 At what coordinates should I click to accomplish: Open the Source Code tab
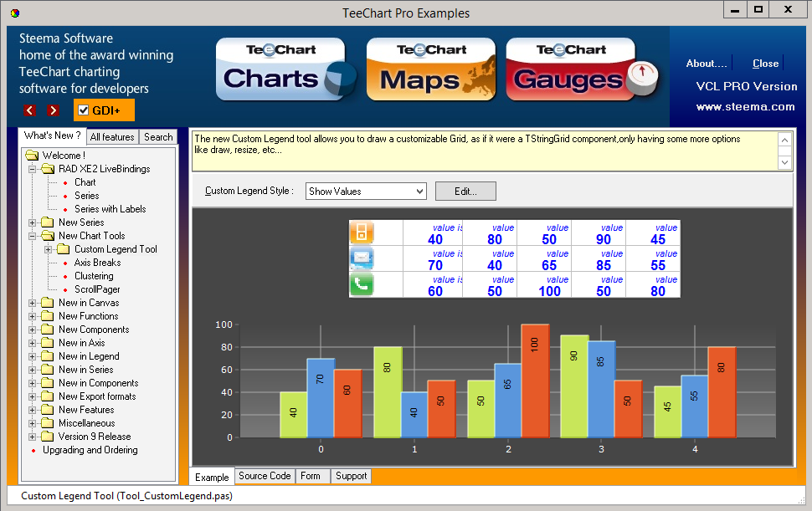click(x=265, y=476)
